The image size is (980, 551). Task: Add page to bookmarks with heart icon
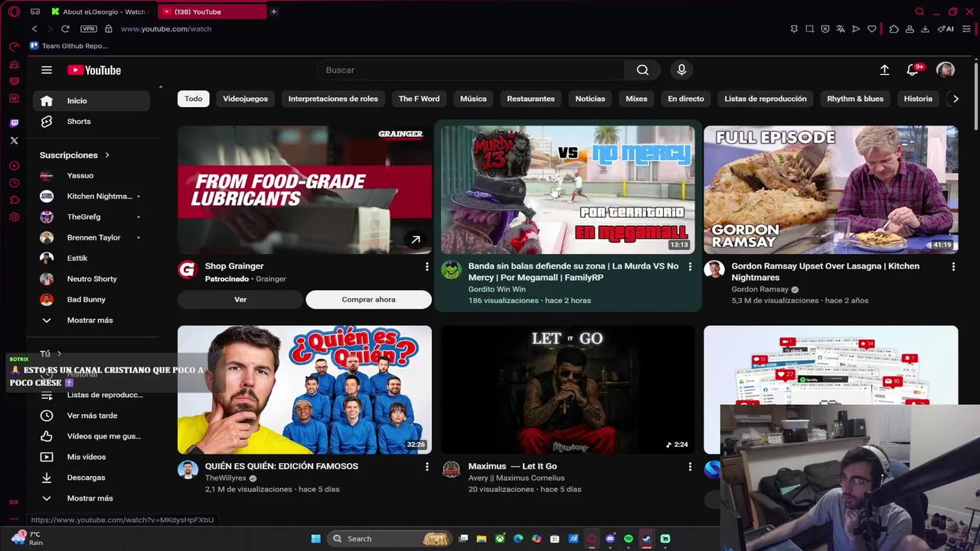pyautogui.click(x=872, y=29)
